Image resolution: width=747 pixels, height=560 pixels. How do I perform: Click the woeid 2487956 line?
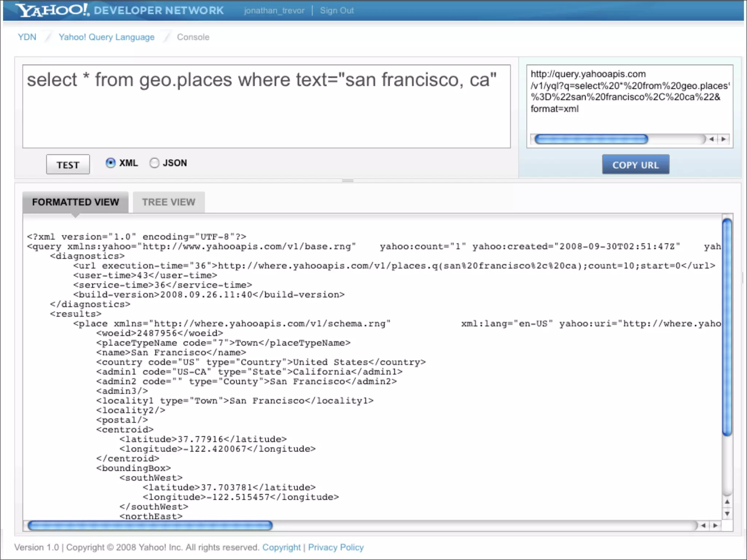pos(159,333)
